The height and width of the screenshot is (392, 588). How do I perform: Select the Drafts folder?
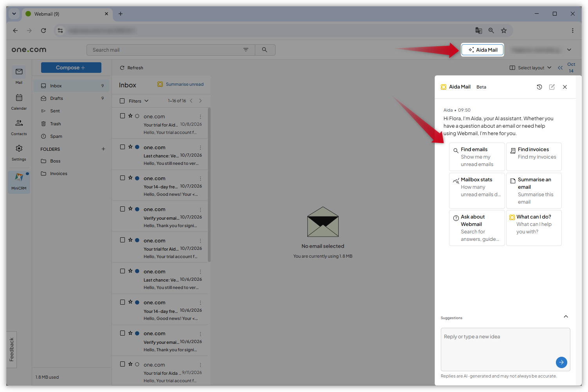click(71, 98)
